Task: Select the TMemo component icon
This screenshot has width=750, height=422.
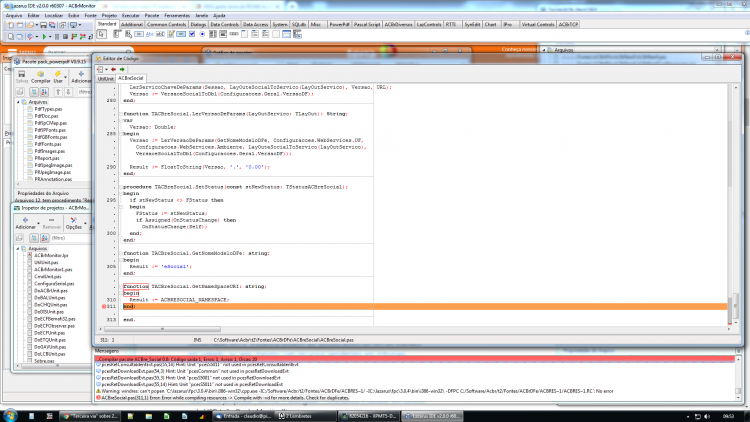Action: 170,34
